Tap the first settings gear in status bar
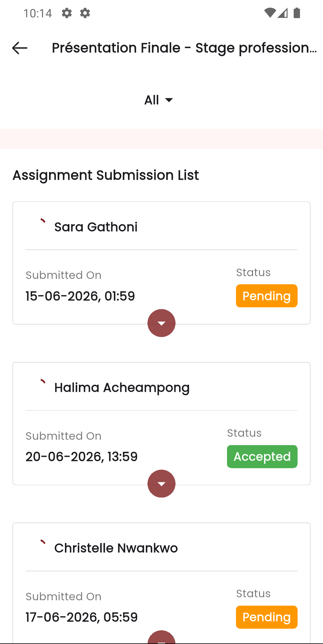Screen dimensions: 323x644 click(66, 13)
